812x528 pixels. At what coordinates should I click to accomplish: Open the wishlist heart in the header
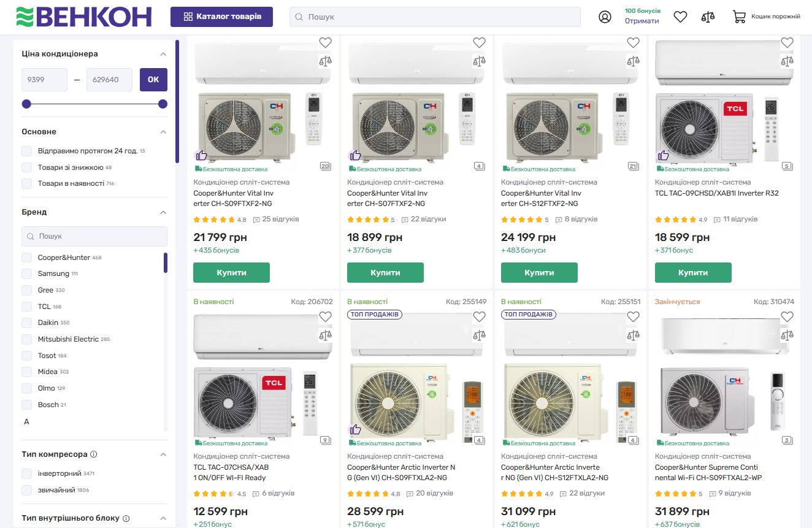[680, 17]
